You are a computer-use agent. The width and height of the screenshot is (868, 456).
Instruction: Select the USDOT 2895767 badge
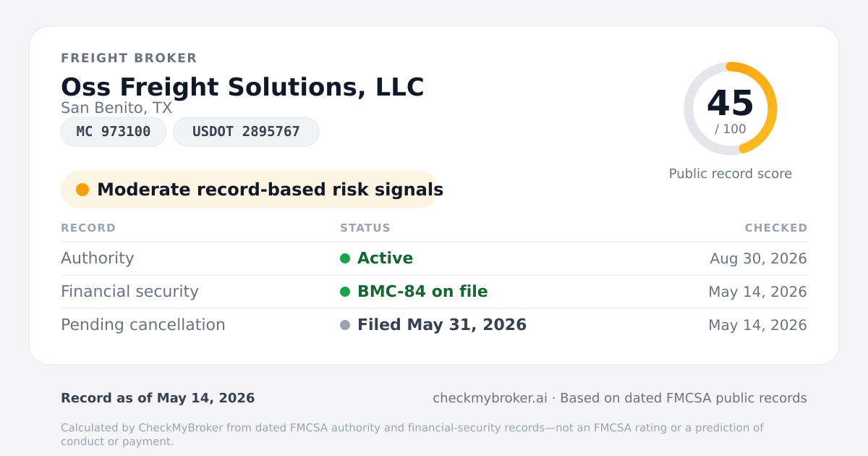(246, 132)
